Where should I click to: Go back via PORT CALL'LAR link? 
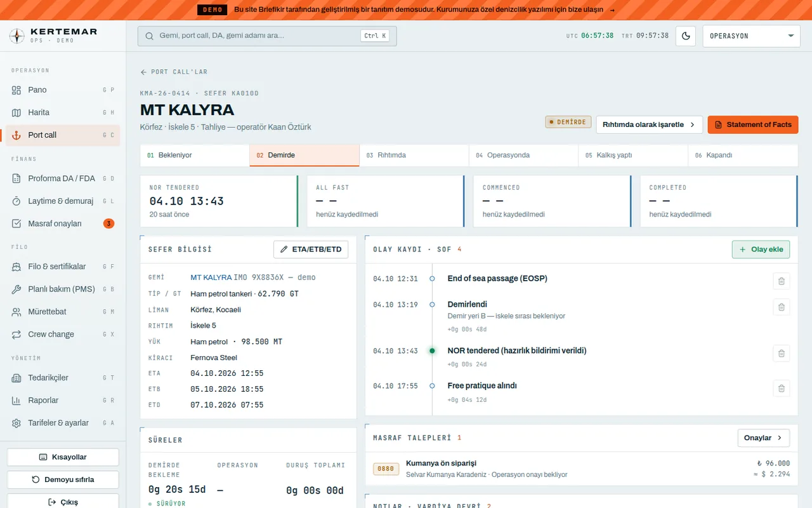(x=174, y=72)
